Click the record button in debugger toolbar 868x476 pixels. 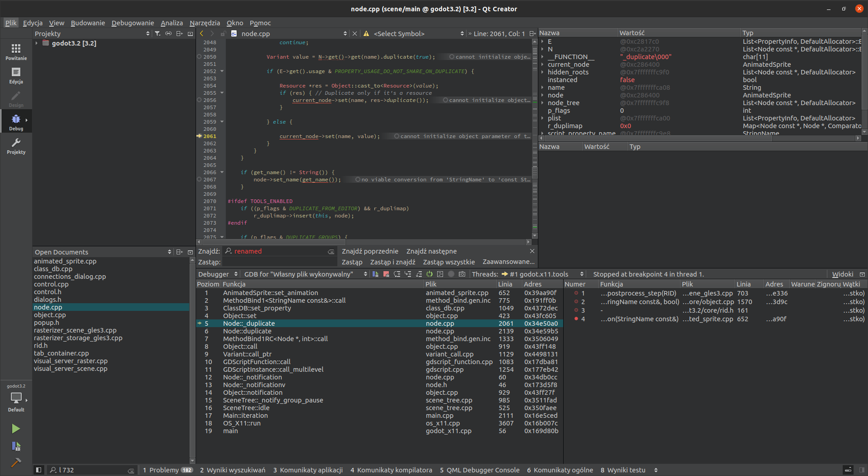click(x=451, y=274)
